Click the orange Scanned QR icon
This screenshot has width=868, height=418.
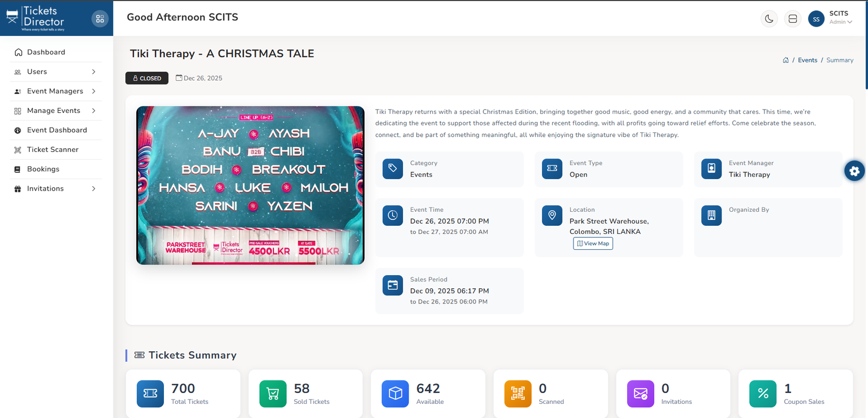click(x=518, y=394)
